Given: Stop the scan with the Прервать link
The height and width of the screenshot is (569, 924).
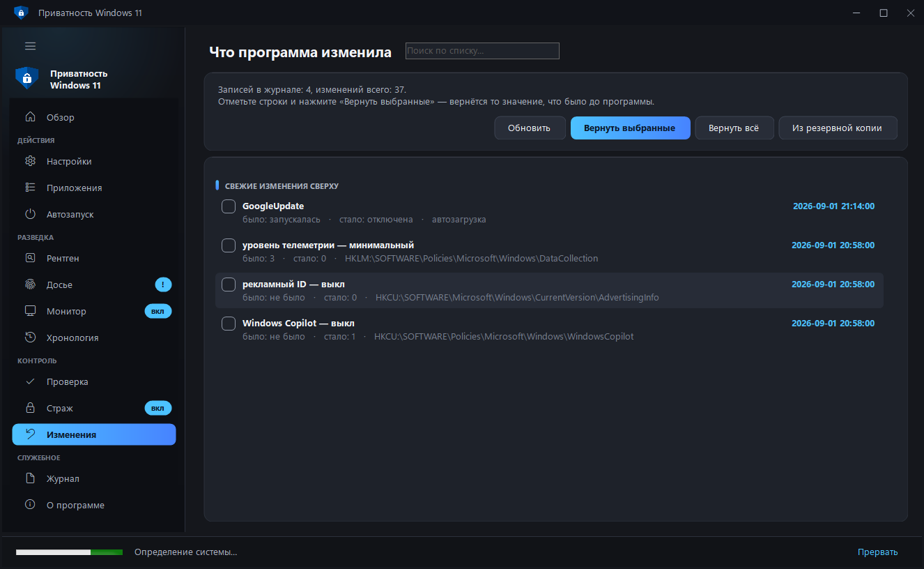Looking at the screenshot, I should [x=877, y=552].
